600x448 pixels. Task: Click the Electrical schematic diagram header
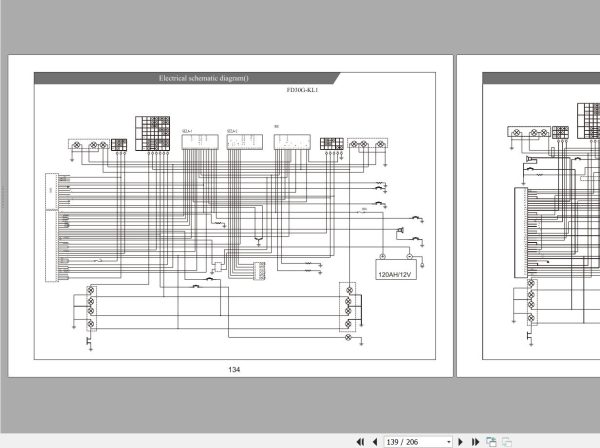[204, 78]
